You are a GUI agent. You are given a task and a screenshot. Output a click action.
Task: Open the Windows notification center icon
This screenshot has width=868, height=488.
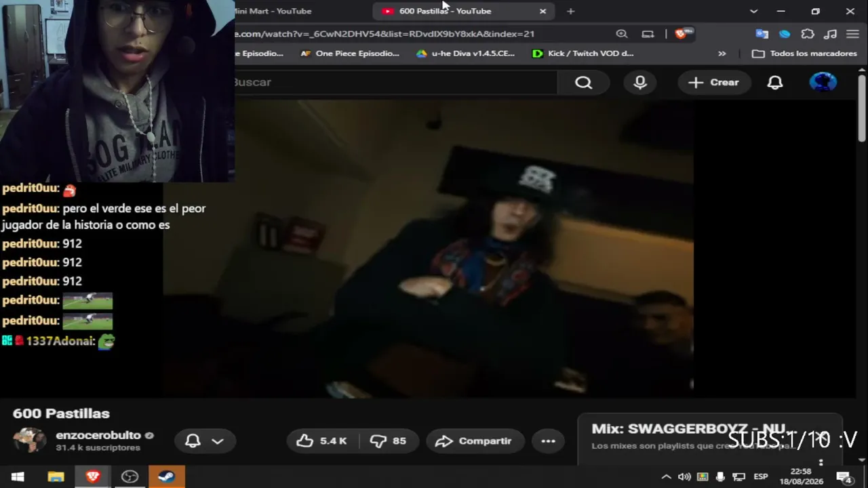click(x=844, y=477)
